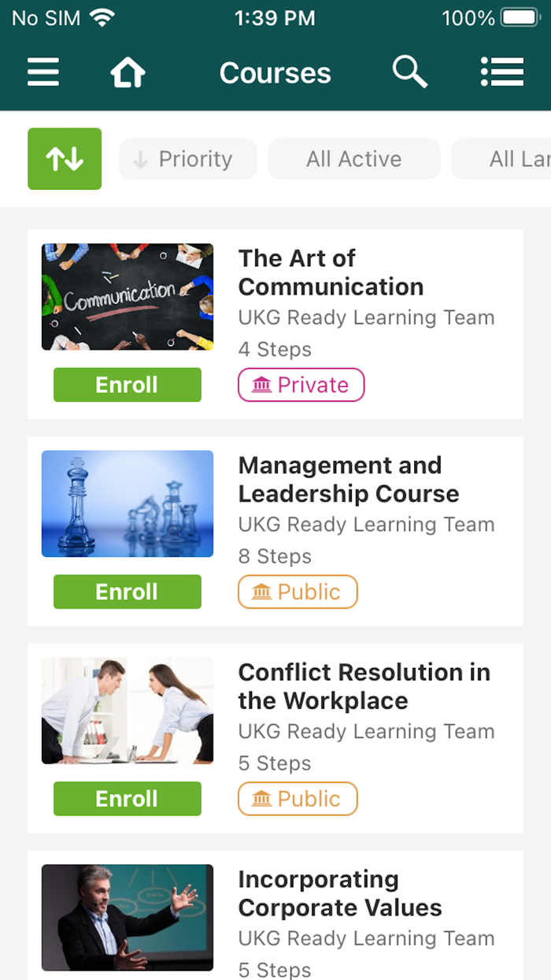Tap the Public badge on Conflict Resolution course
The width and height of the screenshot is (551, 980).
point(298,799)
